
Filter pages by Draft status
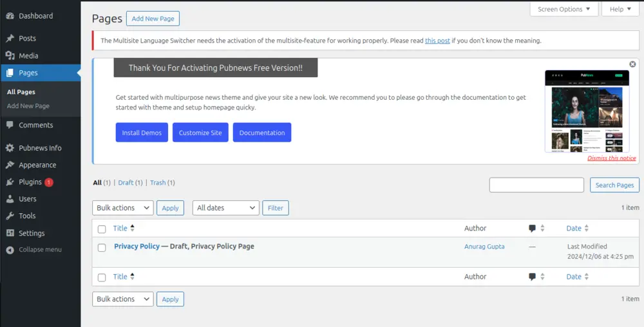(x=126, y=183)
